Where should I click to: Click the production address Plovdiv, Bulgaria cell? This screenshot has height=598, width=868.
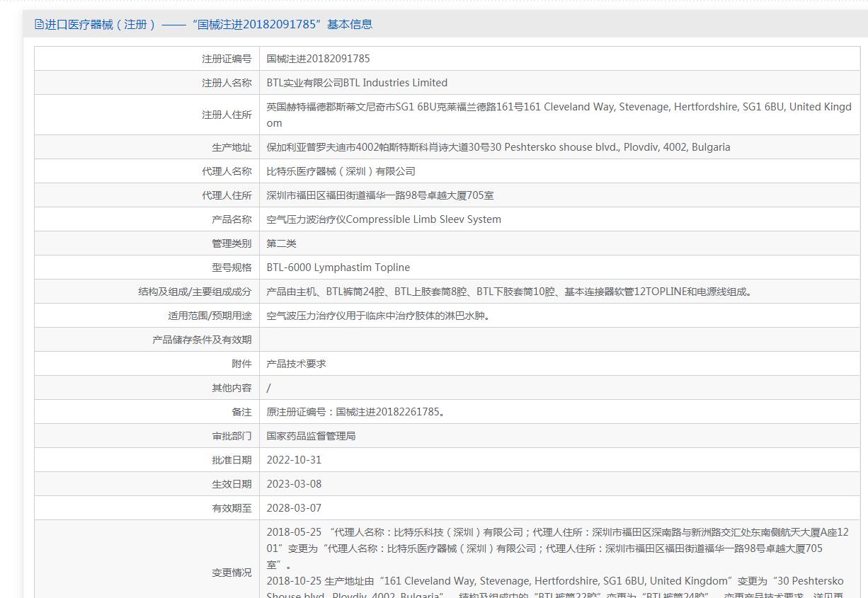click(x=498, y=147)
